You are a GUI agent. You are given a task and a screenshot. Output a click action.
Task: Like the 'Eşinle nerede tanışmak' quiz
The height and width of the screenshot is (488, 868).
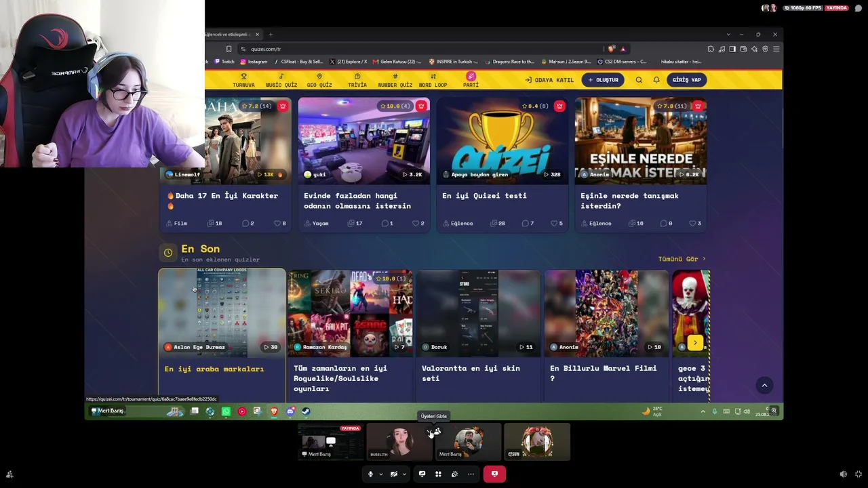[x=695, y=223]
